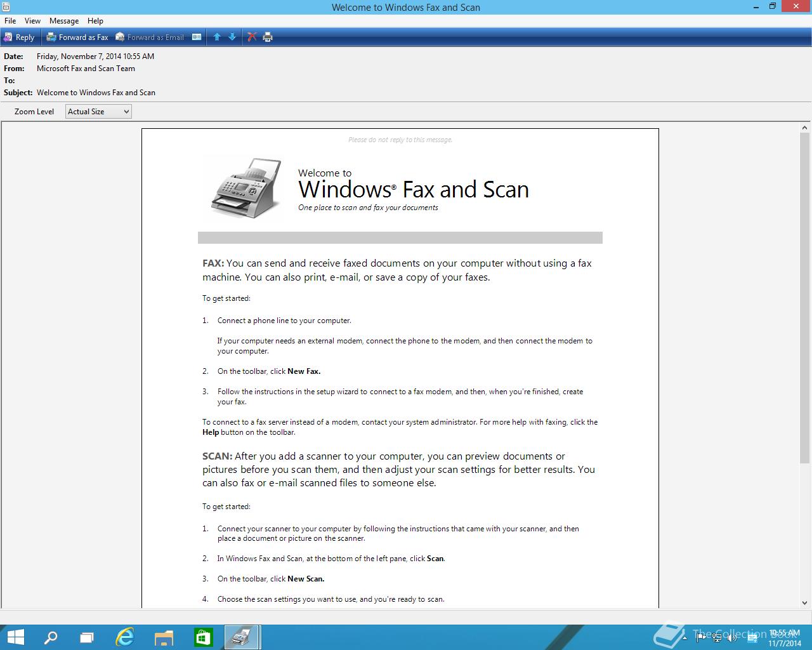Open the Windows Store taskbar icon
This screenshot has width=812, height=650.
(203, 637)
